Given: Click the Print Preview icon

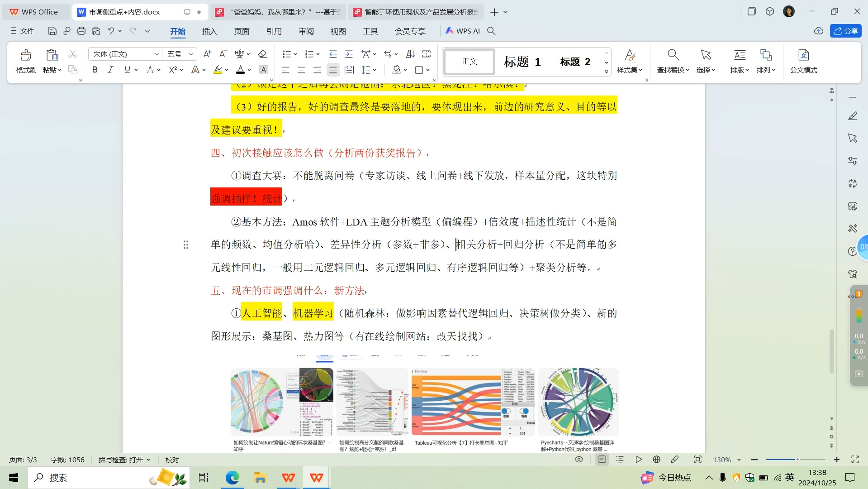Looking at the screenshot, I should [96, 31].
